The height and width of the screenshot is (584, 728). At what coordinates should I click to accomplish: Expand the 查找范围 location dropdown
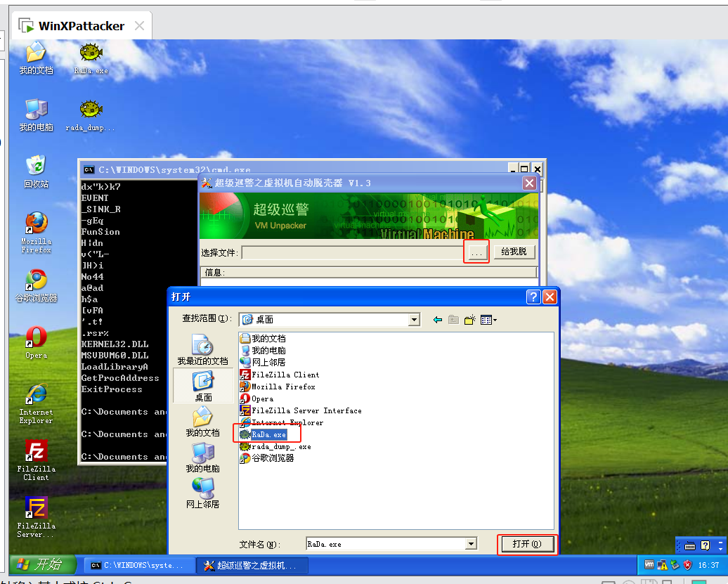point(414,319)
